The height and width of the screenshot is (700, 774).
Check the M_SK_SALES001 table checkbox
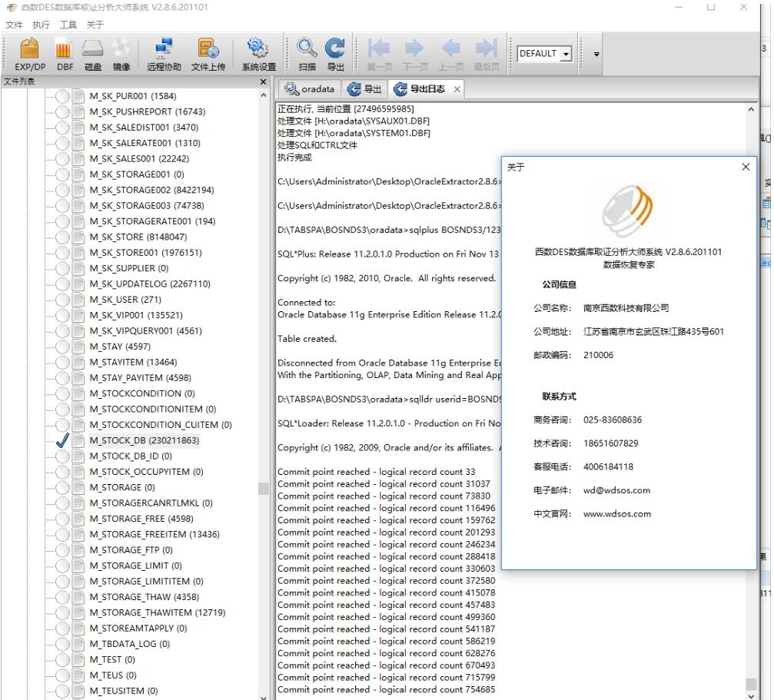click(x=63, y=159)
